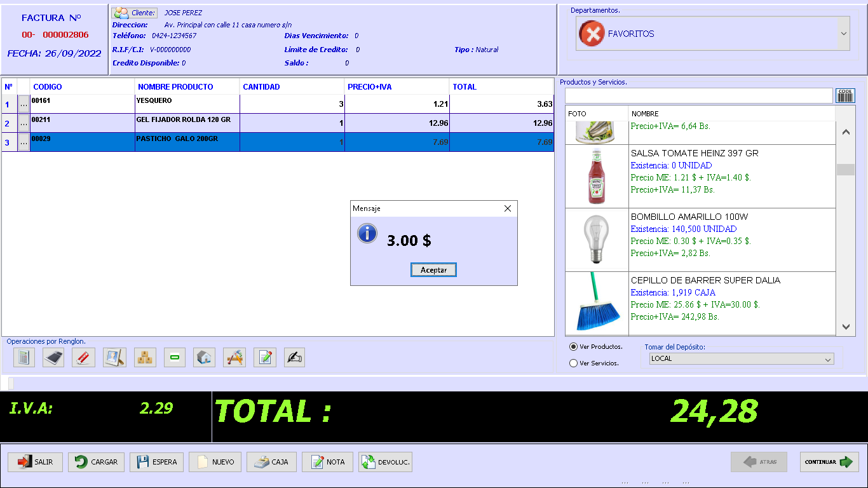Click the horizontal slider handle below operations
The width and height of the screenshot is (868, 488).
pyautogui.click(x=10, y=383)
